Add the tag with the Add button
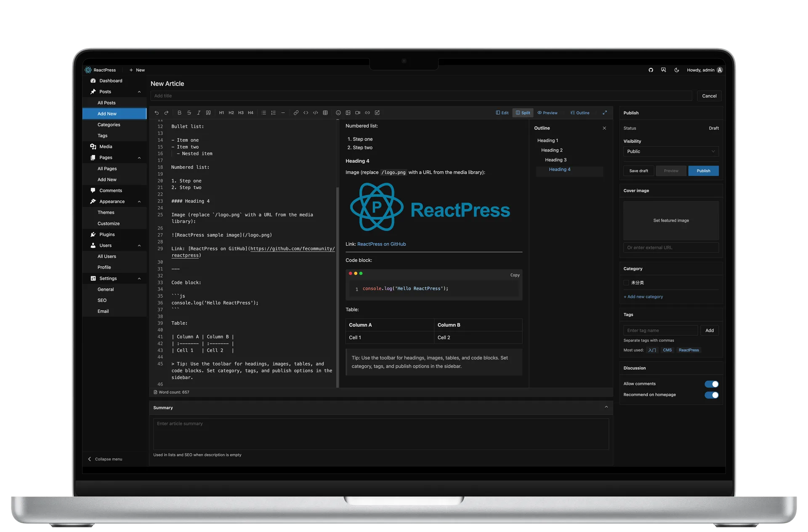 [709, 331]
